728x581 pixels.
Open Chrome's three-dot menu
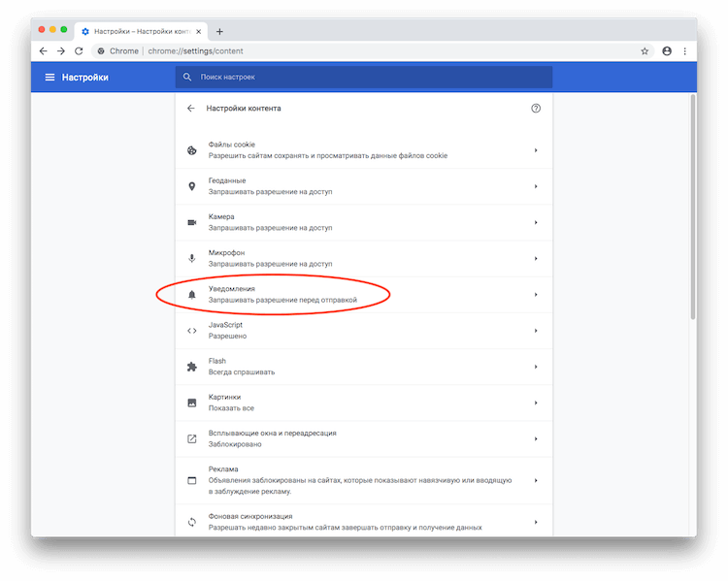[x=685, y=50]
